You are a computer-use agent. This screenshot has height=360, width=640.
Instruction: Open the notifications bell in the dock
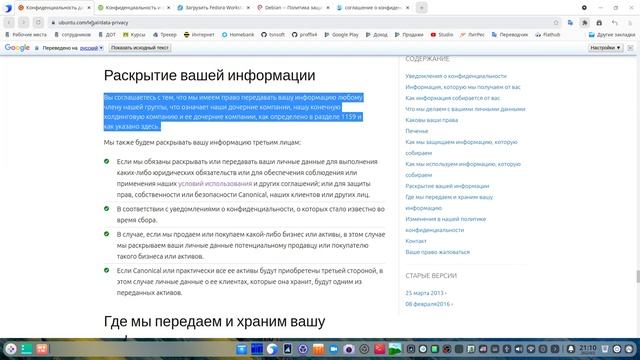[x=571, y=349]
